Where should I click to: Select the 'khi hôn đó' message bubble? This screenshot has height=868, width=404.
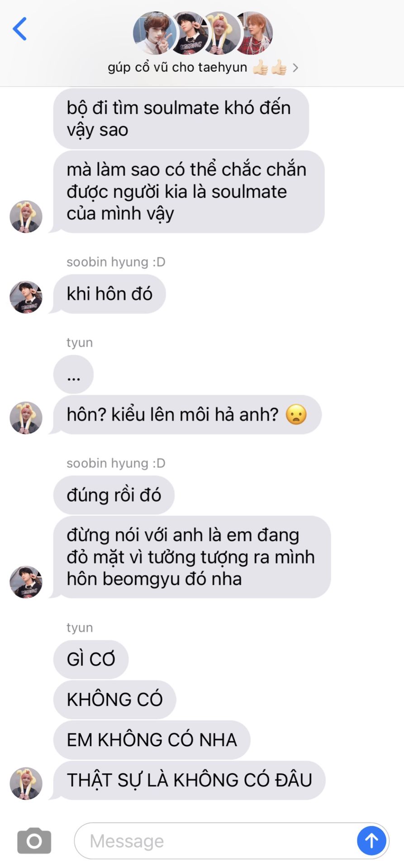pyautogui.click(x=109, y=294)
